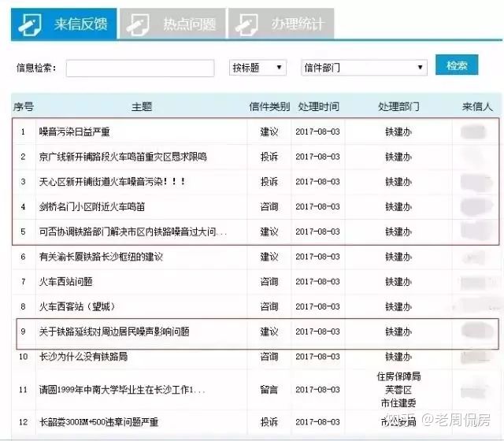The image size is (504, 441).
Task: Open letter 京广线新开铺路段火车鸣笛重灾区恳求限鸣
Action: (x=123, y=157)
